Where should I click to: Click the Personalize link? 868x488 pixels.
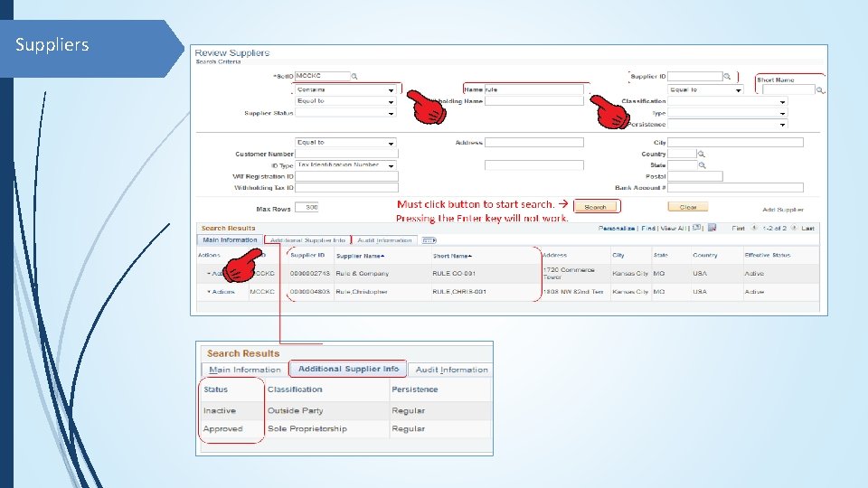(x=616, y=228)
